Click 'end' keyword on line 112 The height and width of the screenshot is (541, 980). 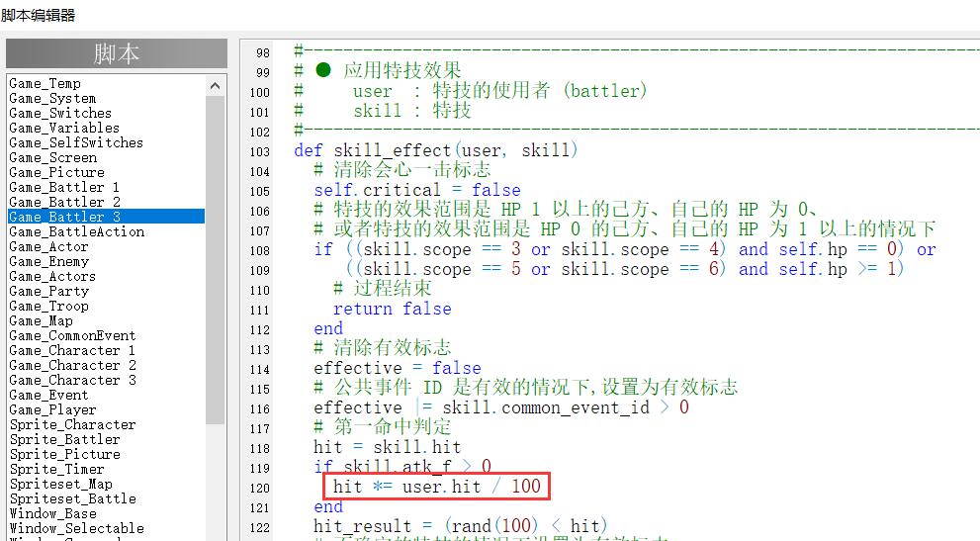coord(328,329)
